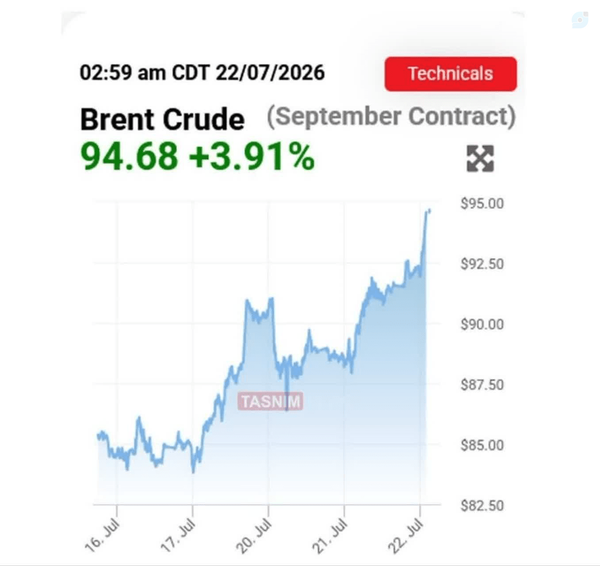Click the faint blue icon in the top-right corner
600x566 pixels.
(x=580, y=20)
